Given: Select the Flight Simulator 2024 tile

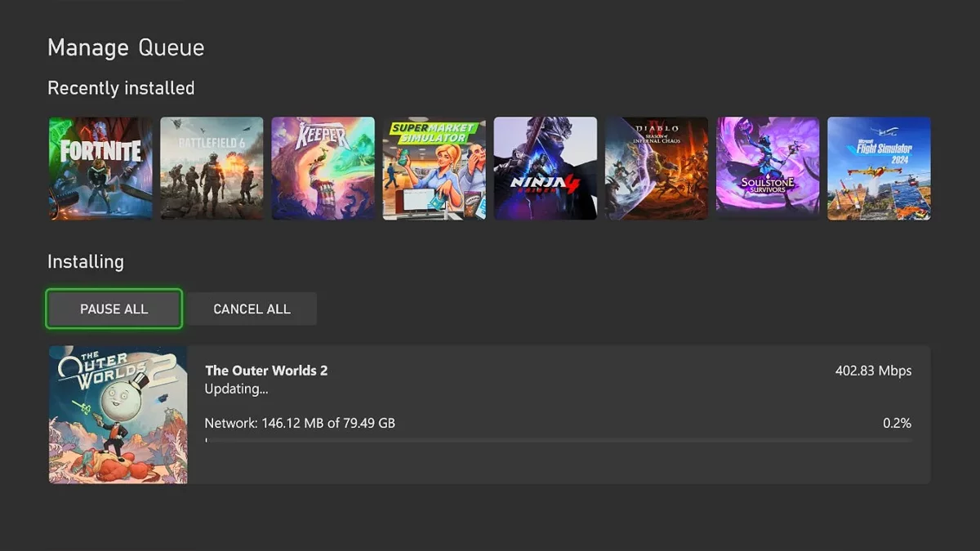Looking at the screenshot, I should [879, 168].
